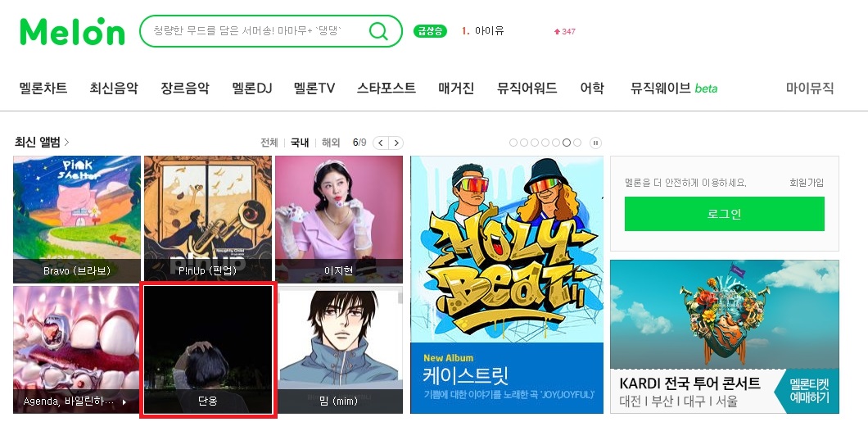Click into the search input field
The image size is (868, 431).
pos(255,31)
